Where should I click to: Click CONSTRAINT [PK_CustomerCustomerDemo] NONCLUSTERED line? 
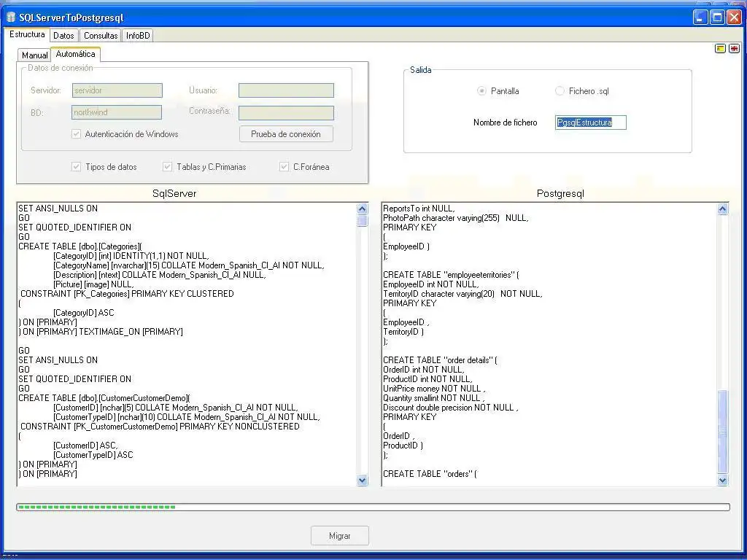pyautogui.click(x=160, y=427)
